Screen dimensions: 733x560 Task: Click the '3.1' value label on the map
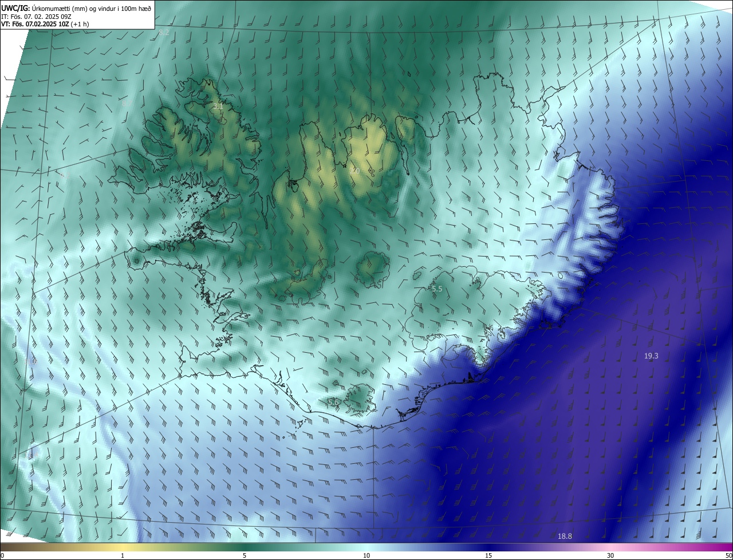pos(218,106)
